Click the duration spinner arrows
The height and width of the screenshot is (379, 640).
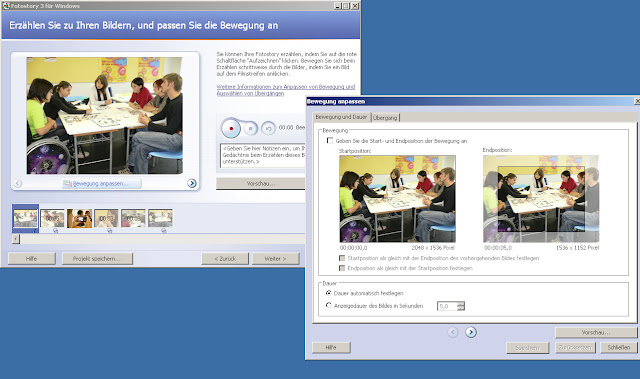point(461,306)
